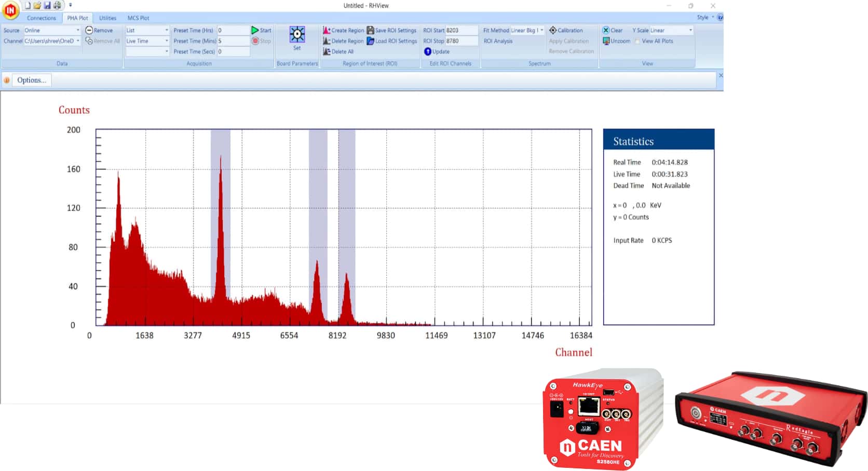Image resolution: width=868 pixels, height=471 pixels.
Task: Click the 8192 channel axis tick label
Action: [337, 336]
